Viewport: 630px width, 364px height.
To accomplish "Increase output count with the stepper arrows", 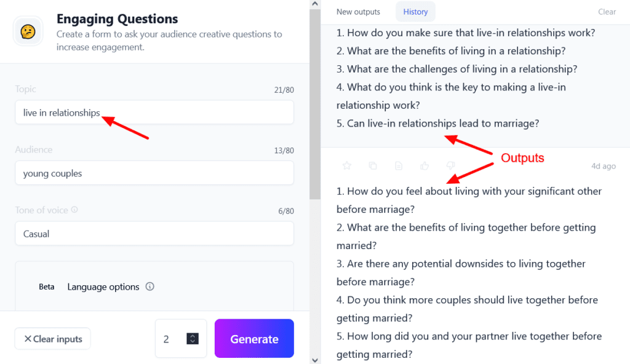I will 191,338.
